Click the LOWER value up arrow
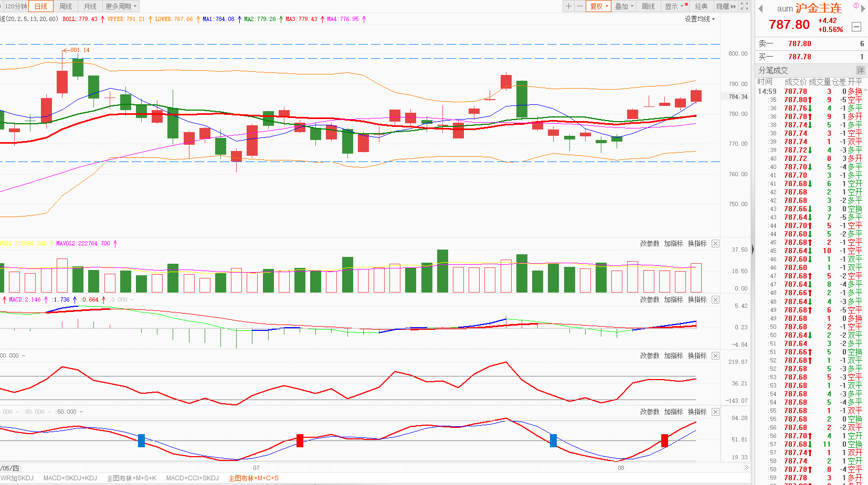868x485 pixels. (x=198, y=19)
